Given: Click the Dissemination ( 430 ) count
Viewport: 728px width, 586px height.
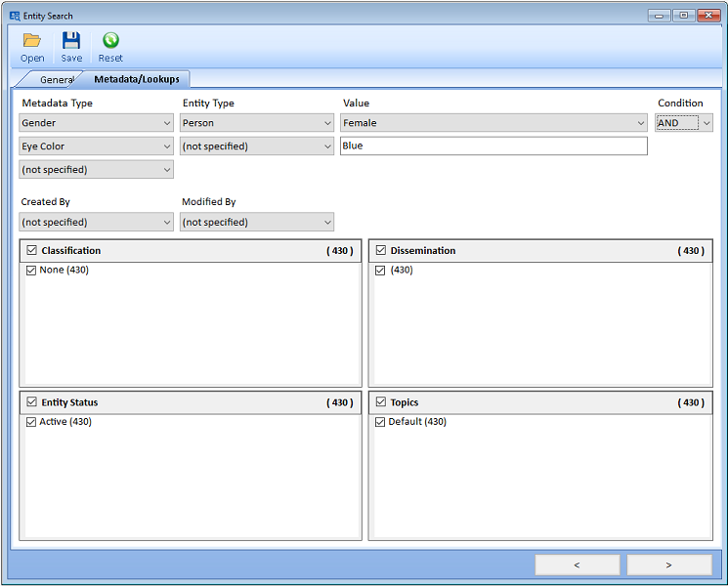Looking at the screenshot, I should (x=691, y=251).
